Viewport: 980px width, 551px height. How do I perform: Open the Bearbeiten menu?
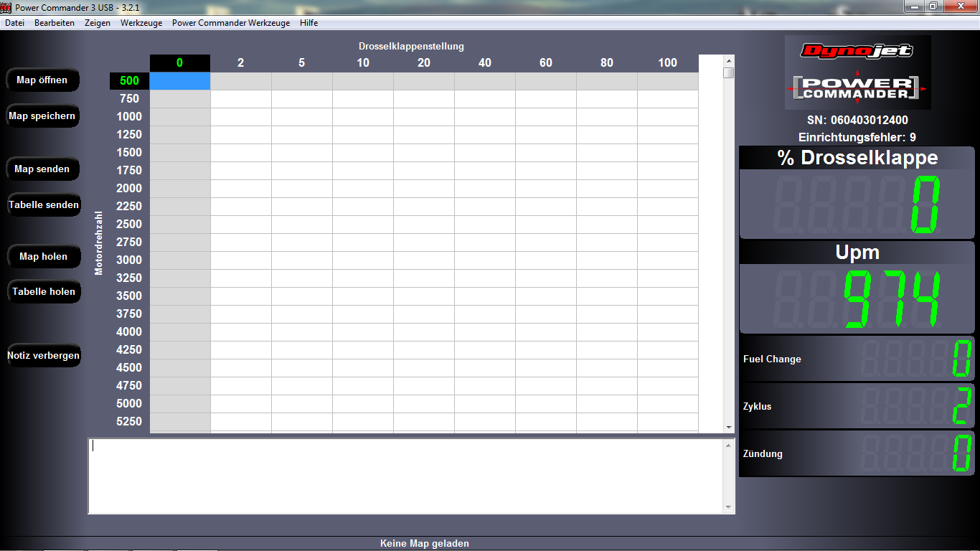pos(55,23)
